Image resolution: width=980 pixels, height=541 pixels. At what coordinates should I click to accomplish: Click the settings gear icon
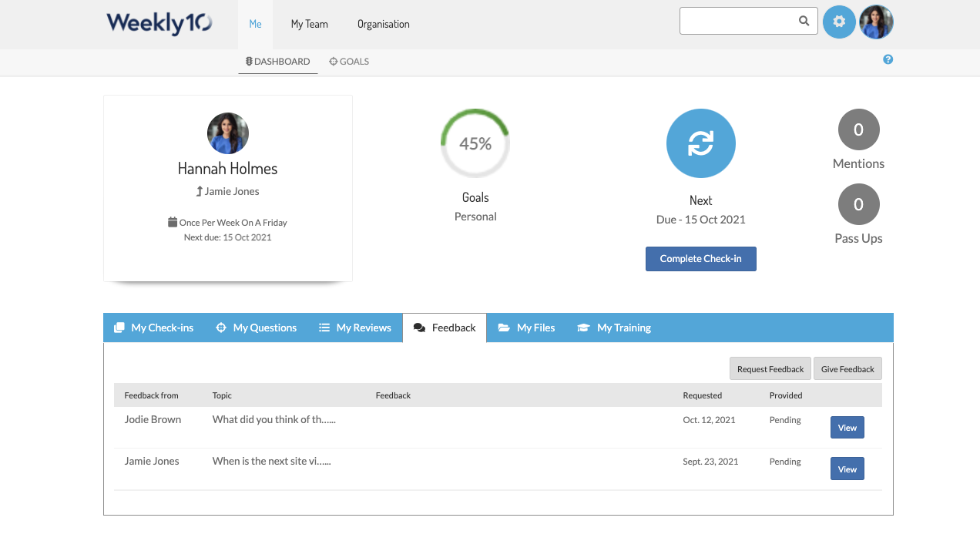(x=839, y=22)
